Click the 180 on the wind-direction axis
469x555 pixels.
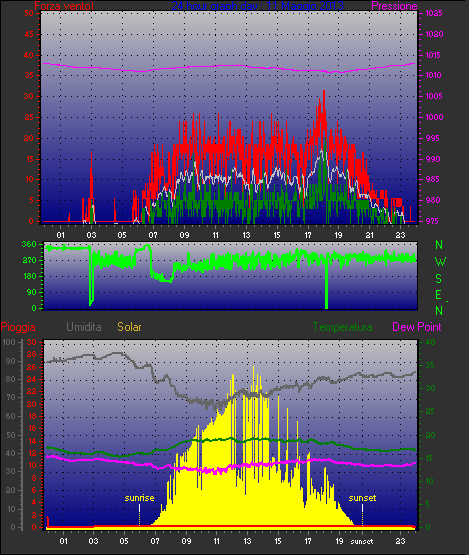coord(29,276)
